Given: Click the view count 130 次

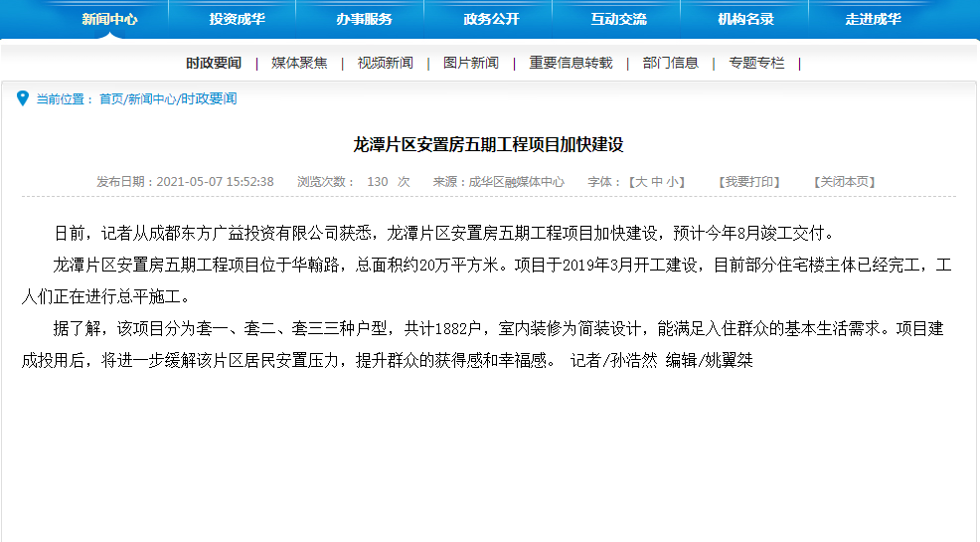Looking at the screenshot, I should [x=389, y=182].
